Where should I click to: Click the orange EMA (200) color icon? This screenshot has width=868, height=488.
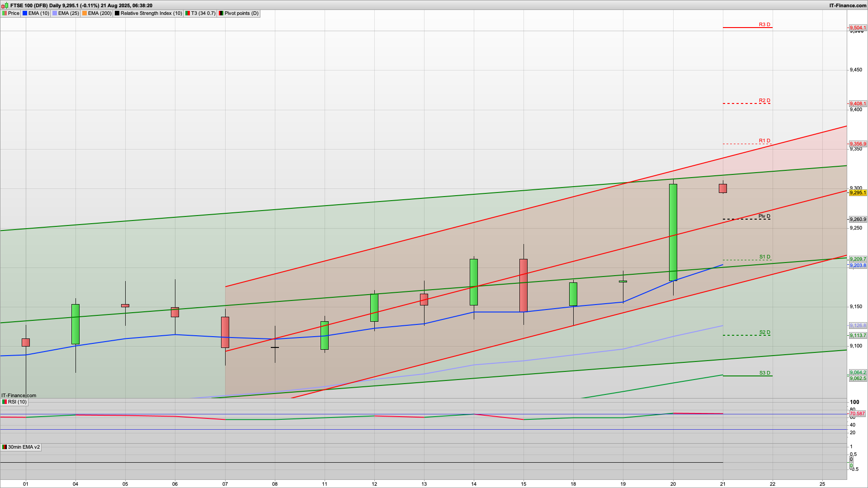85,14
